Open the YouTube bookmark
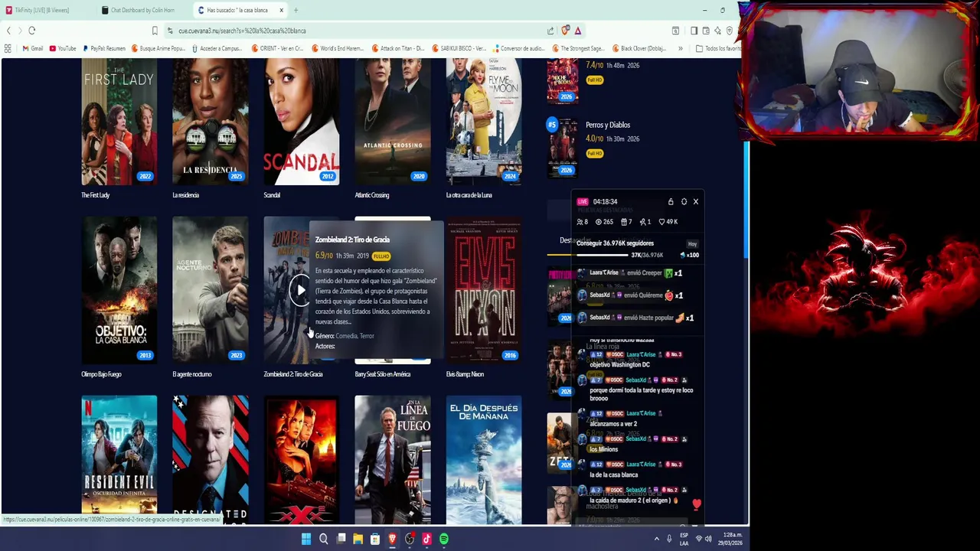The width and height of the screenshot is (980, 551). pyautogui.click(x=63, y=48)
